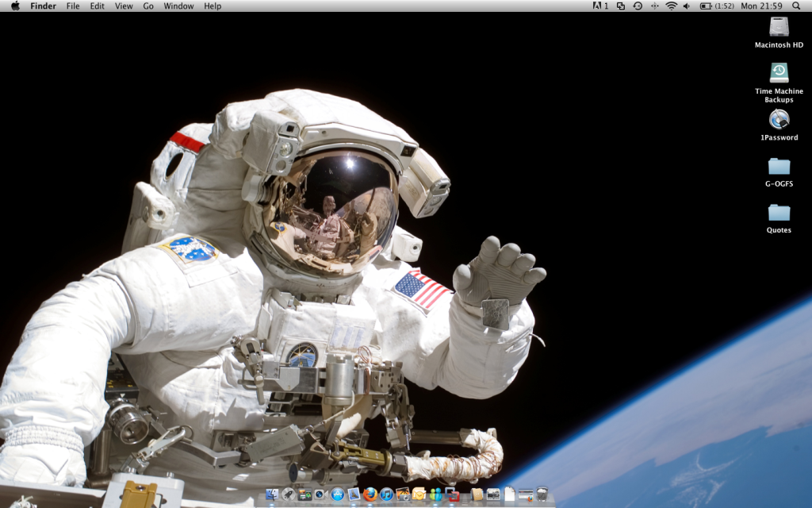This screenshot has width=812, height=508.
Task: Toggle sound via the speaker menu bar icon
Action: pos(686,6)
